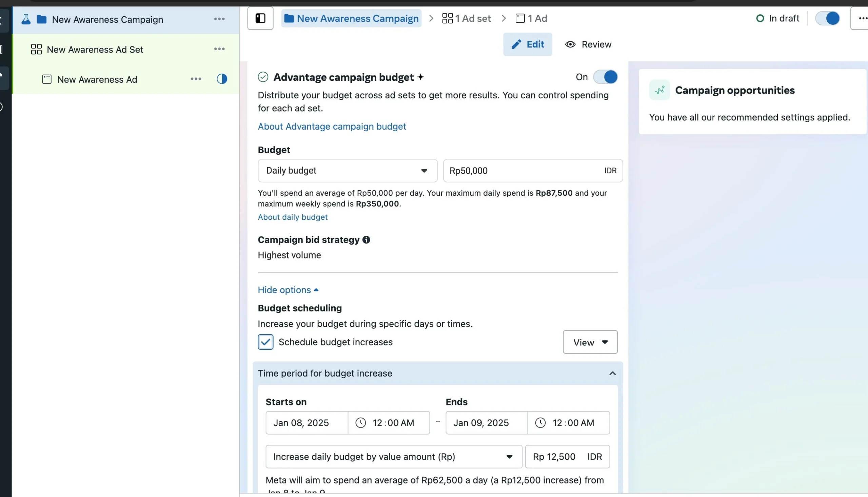
Task: Click the Starts on clock icon
Action: click(x=360, y=423)
